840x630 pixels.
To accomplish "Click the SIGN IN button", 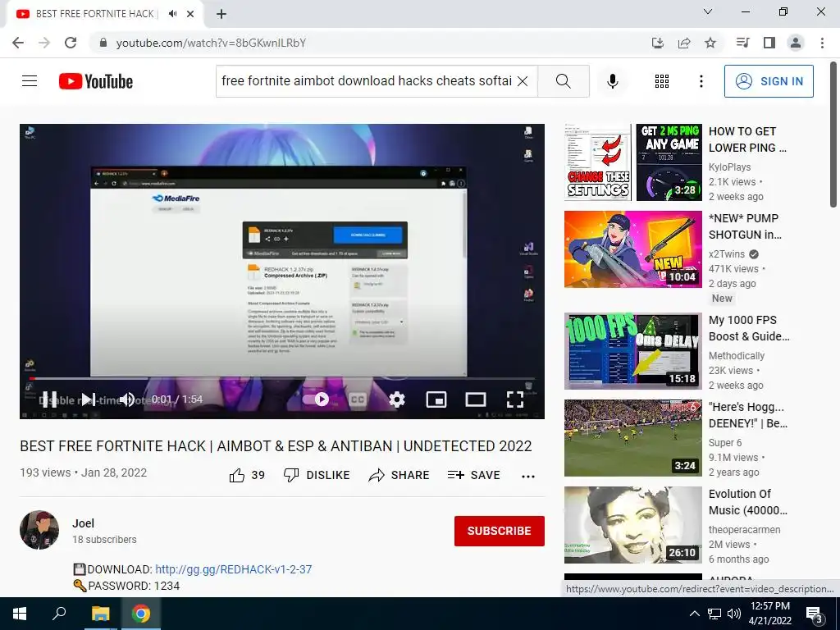I will (x=769, y=81).
